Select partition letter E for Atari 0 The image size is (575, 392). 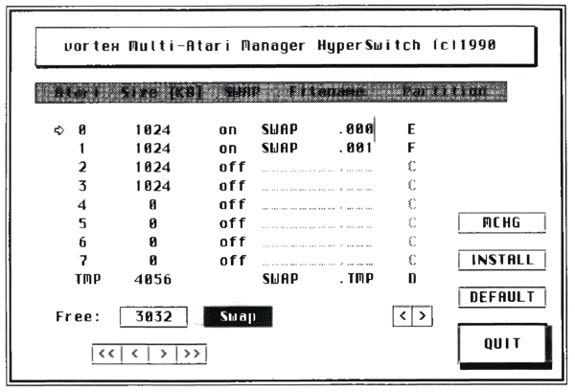(411, 127)
